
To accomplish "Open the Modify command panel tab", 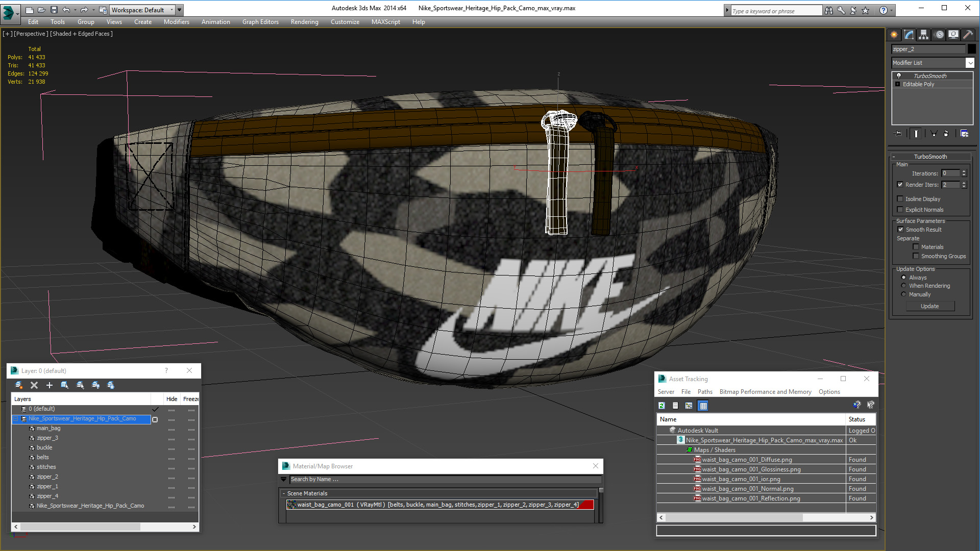I will click(909, 35).
